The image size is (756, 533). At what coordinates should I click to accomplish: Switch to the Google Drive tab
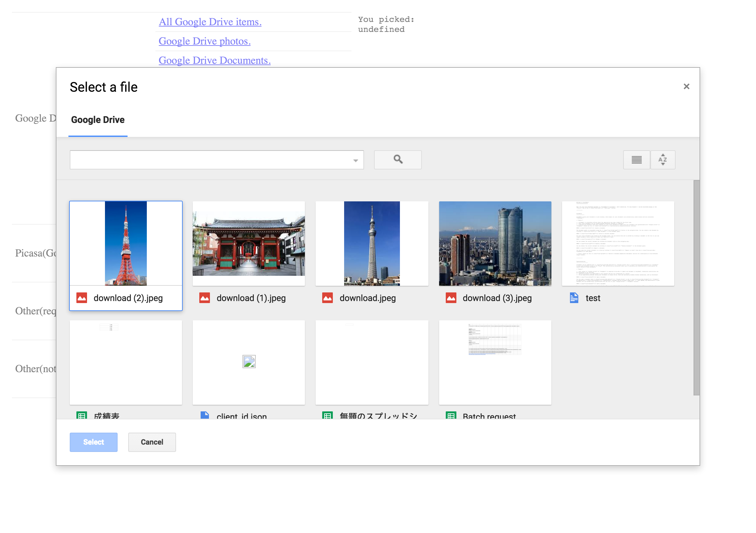pos(98,120)
